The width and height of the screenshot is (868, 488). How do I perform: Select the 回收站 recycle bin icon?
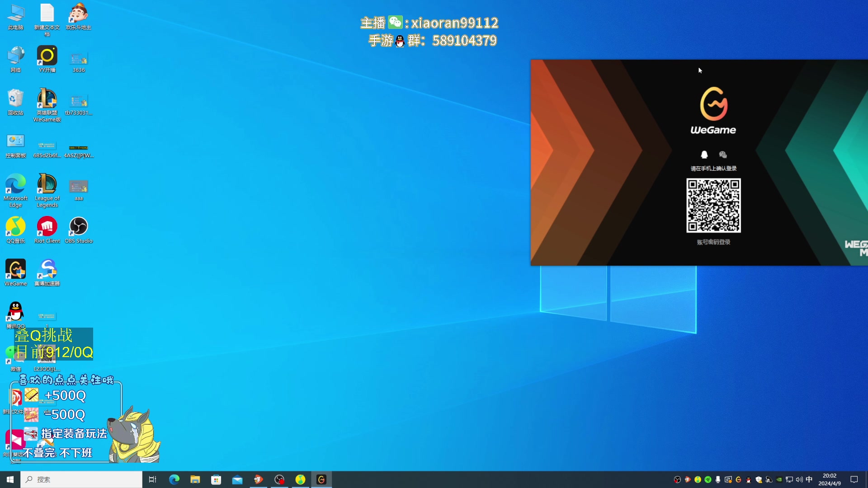(x=15, y=102)
